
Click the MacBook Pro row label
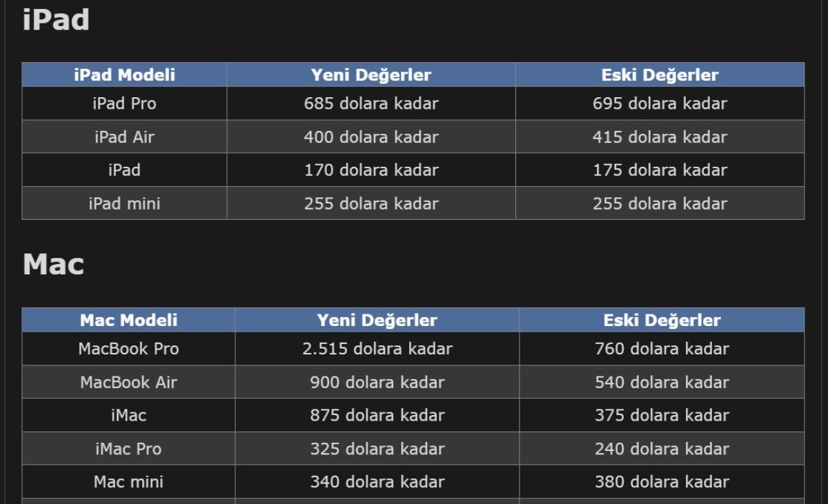coord(128,349)
